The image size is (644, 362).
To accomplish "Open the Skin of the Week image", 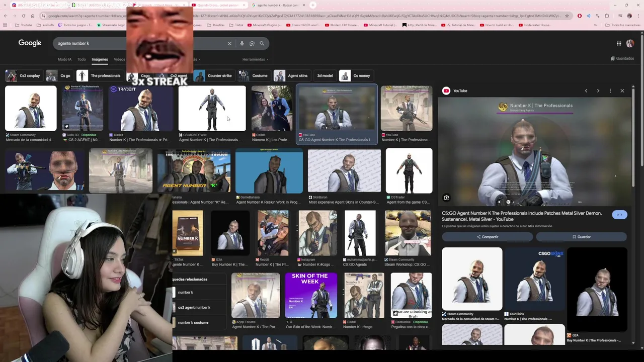I will pyautogui.click(x=310, y=296).
